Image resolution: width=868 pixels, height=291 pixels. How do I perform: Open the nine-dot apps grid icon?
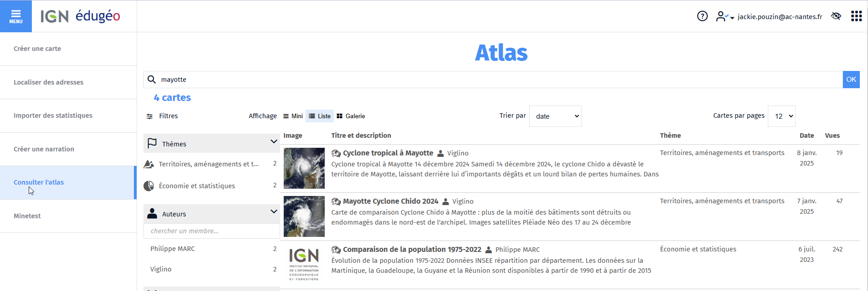point(856,16)
